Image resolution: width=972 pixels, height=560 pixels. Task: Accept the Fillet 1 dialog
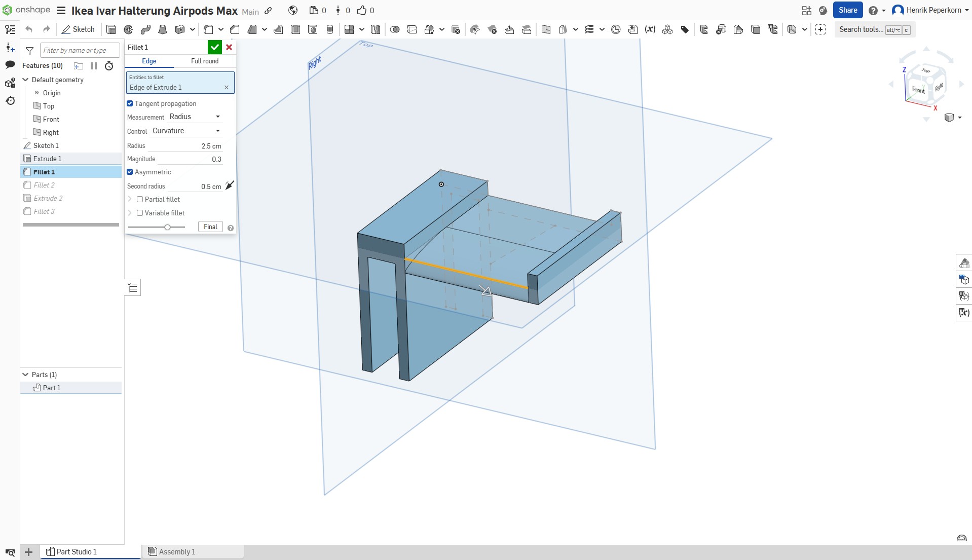[x=214, y=47]
